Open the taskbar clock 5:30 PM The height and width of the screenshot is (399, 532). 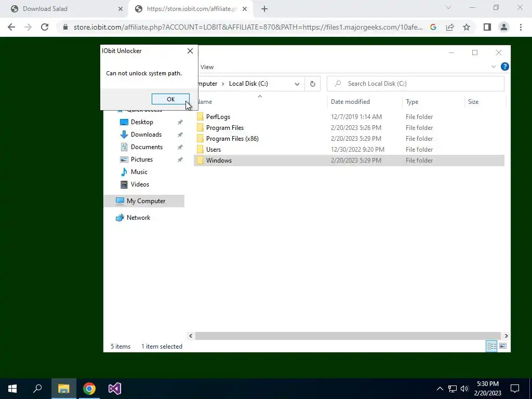tap(487, 389)
